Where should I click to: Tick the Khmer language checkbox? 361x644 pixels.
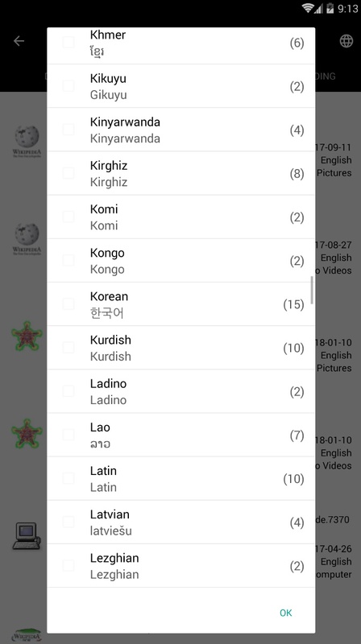click(x=68, y=43)
